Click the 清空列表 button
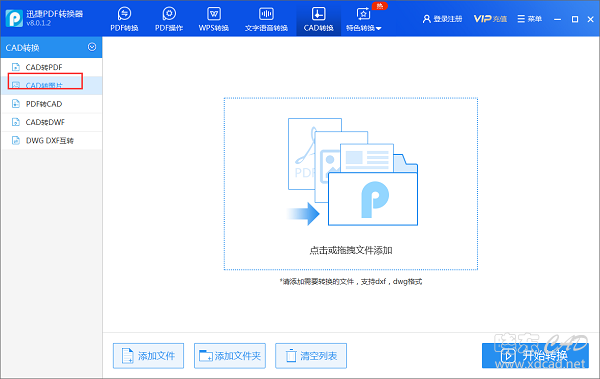The width and height of the screenshot is (600, 379). 311,356
